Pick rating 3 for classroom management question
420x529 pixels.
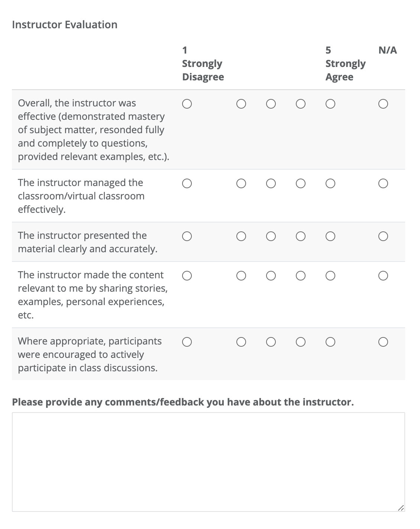click(x=271, y=183)
